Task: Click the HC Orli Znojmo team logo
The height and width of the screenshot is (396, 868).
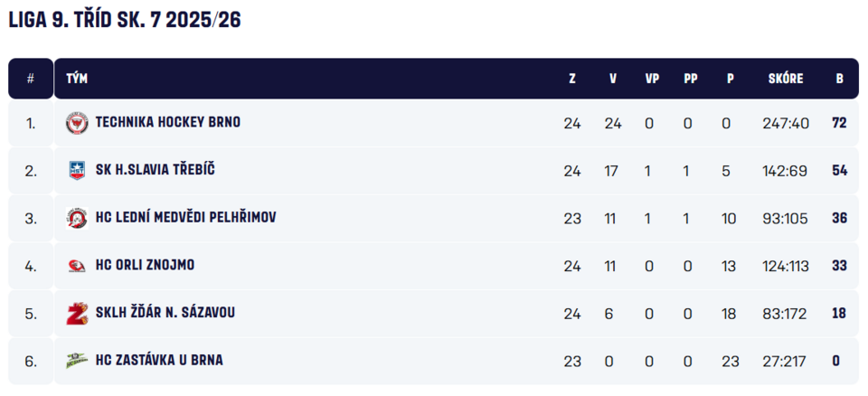Action: coord(77,266)
